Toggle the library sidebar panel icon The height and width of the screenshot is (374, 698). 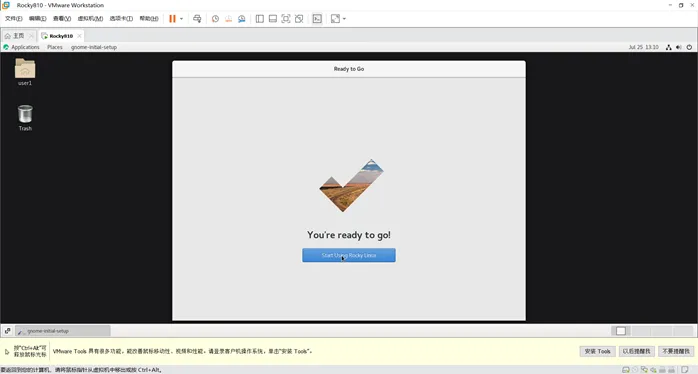click(260, 19)
